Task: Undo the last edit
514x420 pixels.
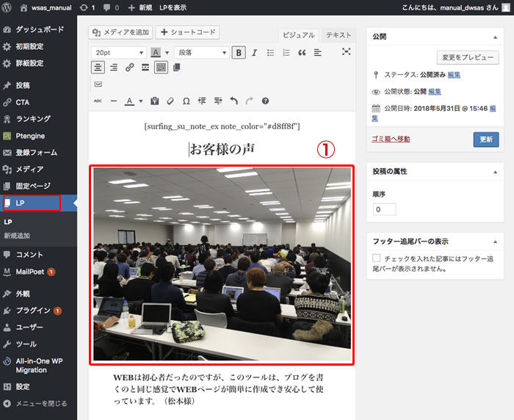Action: pyautogui.click(x=234, y=101)
